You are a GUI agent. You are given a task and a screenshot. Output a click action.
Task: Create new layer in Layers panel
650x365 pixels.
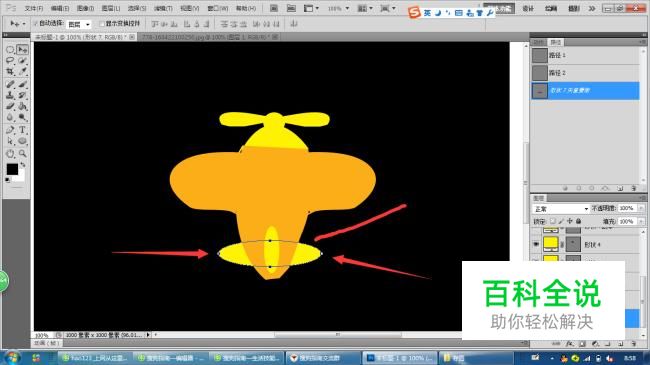[621, 344]
